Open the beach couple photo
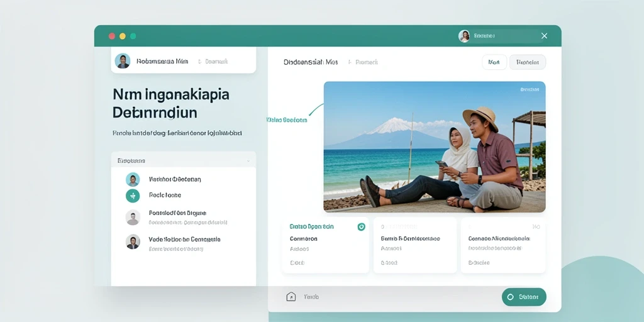The height and width of the screenshot is (322, 644). point(435,147)
